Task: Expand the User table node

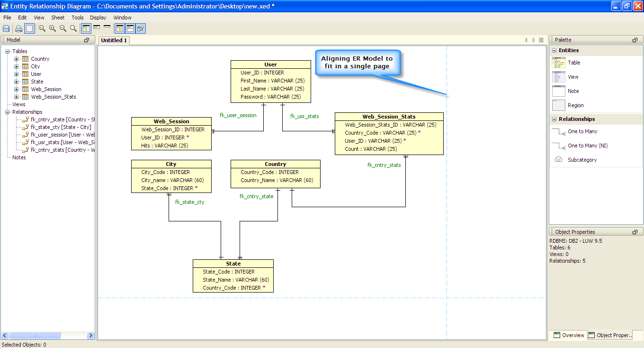Action: click(x=17, y=74)
